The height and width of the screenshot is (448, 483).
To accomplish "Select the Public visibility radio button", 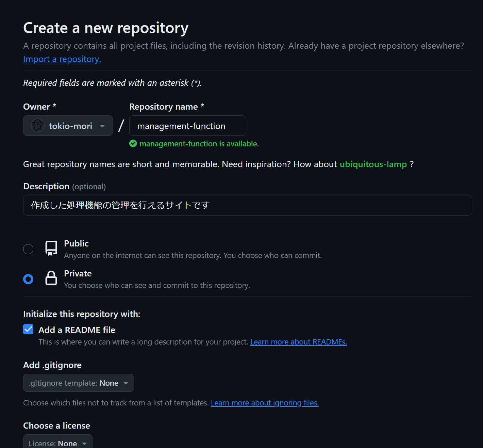I will [28, 249].
